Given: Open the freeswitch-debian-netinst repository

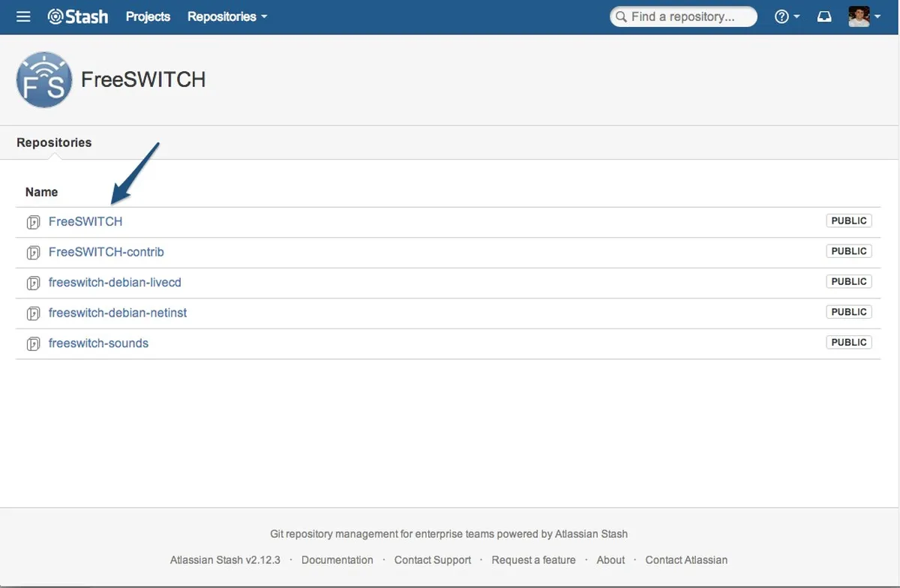Looking at the screenshot, I should pyautogui.click(x=118, y=313).
